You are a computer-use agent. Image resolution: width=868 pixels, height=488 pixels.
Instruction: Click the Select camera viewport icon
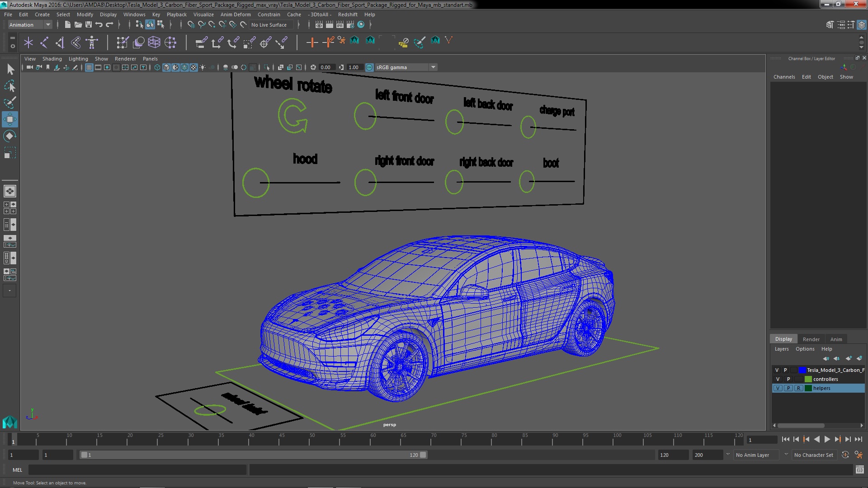[29, 67]
